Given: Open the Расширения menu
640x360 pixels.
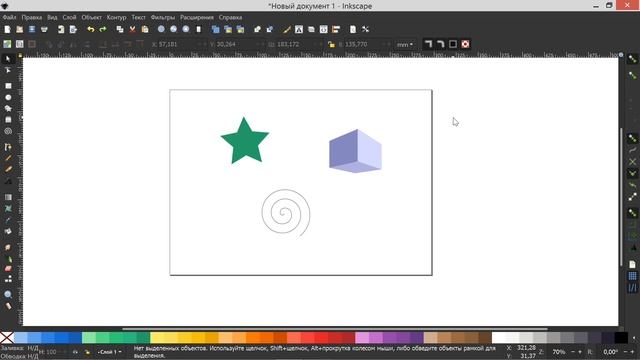Looking at the screenshot, I should [197, 18].
